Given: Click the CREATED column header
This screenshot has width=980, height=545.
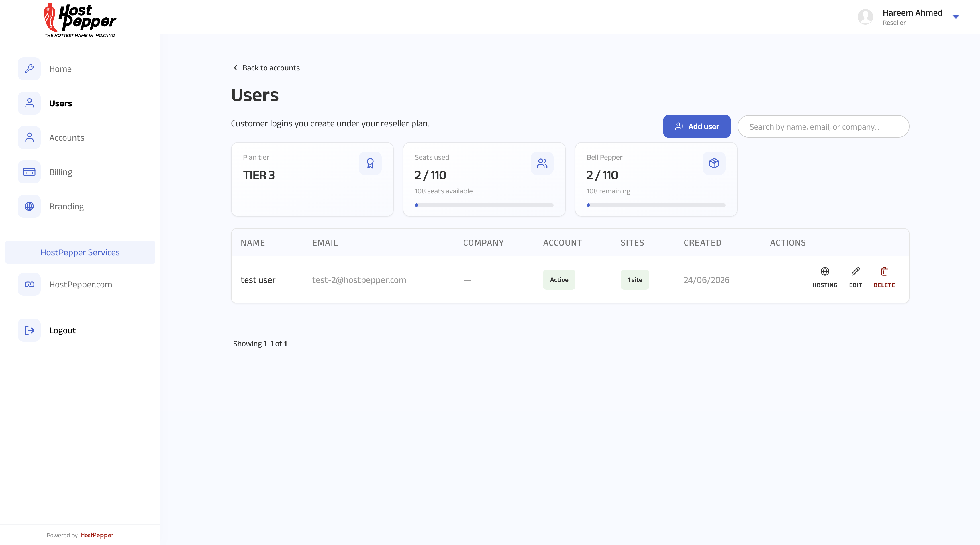Looking at the screenshot, I should click(702, 243).
